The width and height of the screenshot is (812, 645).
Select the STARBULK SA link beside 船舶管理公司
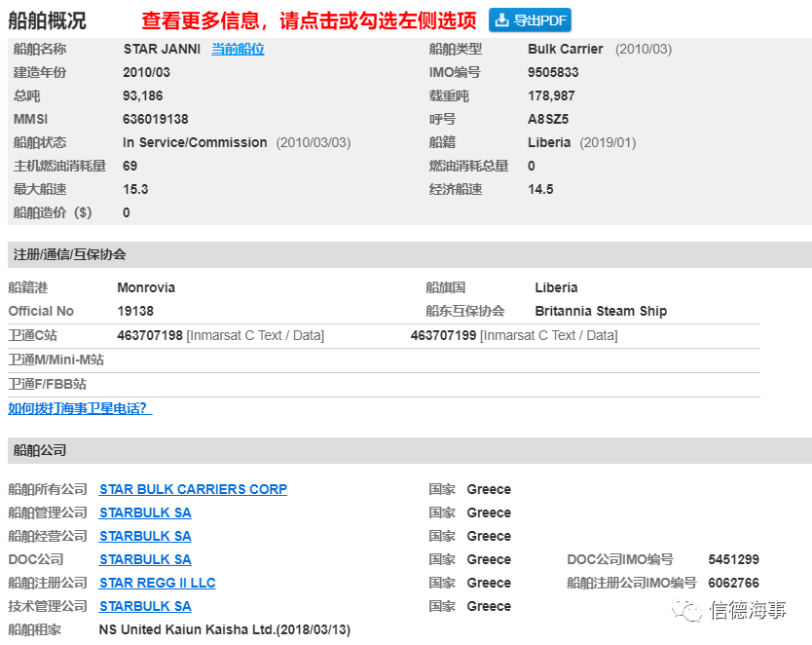coord(145,512)
